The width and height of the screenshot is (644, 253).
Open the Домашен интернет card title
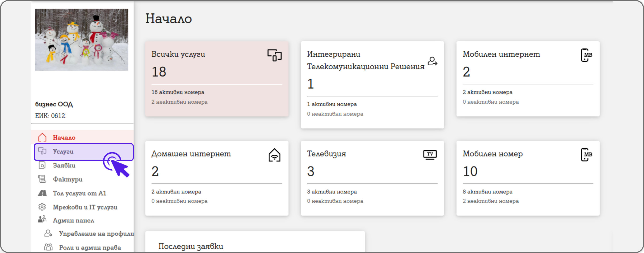(x=191, y=154)
